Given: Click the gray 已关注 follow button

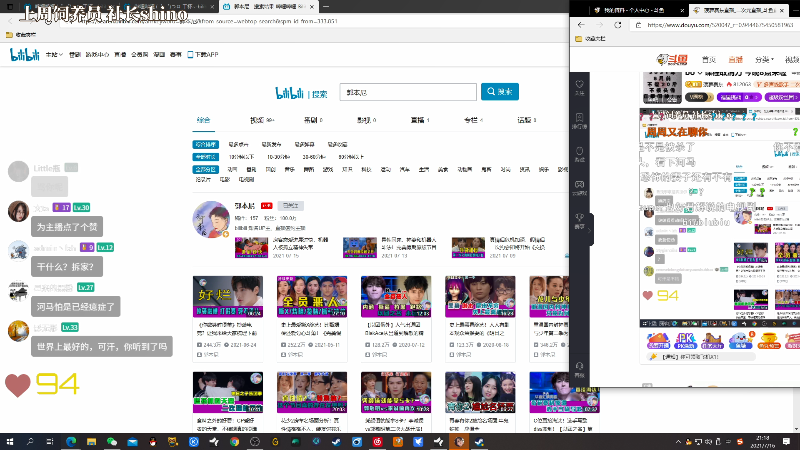Looking at the screenshot, I should pos(291,206).
